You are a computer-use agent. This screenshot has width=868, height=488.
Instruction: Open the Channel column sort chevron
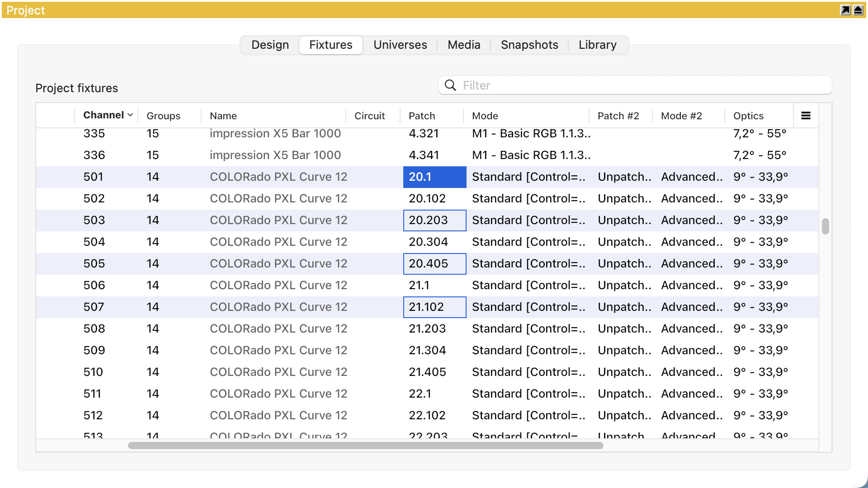(x=130, y=115)
